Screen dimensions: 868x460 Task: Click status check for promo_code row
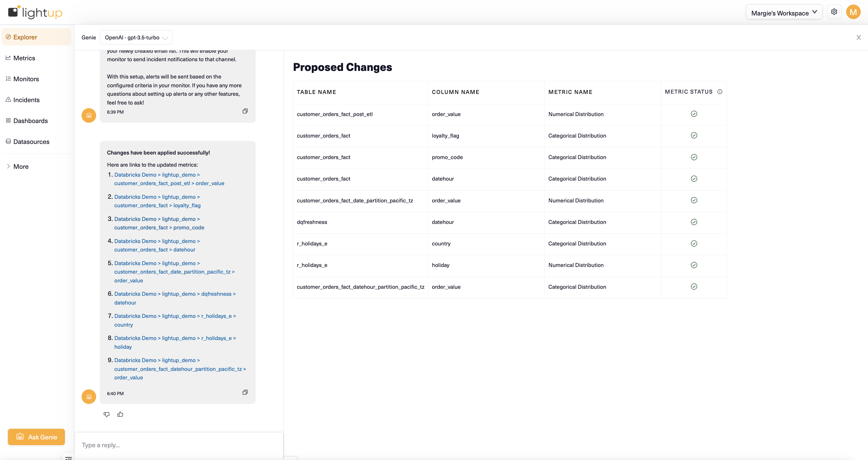694,157
